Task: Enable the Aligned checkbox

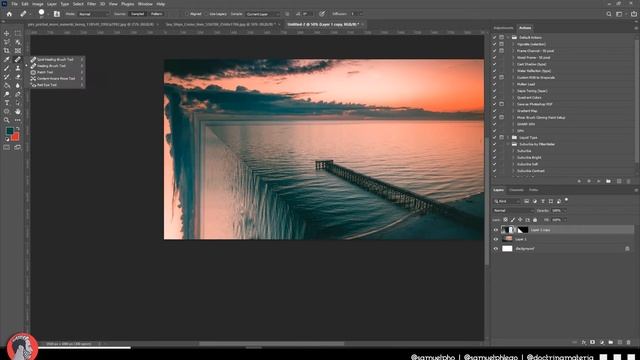Action: 187,14
